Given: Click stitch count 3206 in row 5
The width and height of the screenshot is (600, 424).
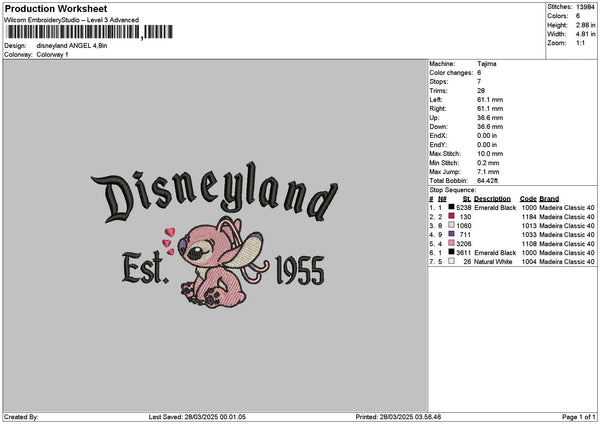Looking at the screenshot, I should pos(464,244).
